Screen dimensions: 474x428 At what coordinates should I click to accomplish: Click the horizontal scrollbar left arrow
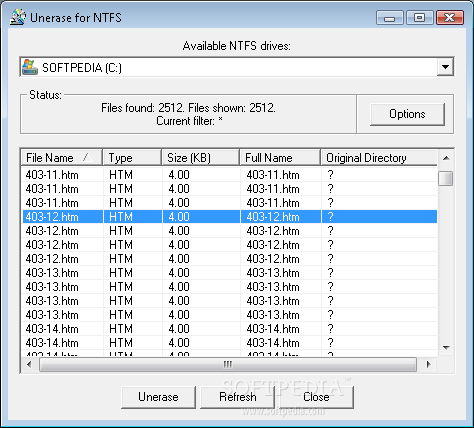(x=29, y=364)
